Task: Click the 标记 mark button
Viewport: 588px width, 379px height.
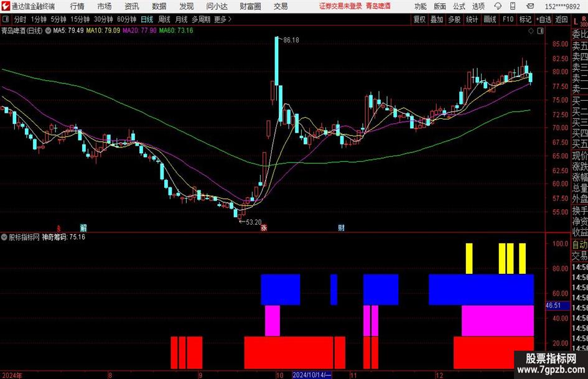Action: coord(525,19)
